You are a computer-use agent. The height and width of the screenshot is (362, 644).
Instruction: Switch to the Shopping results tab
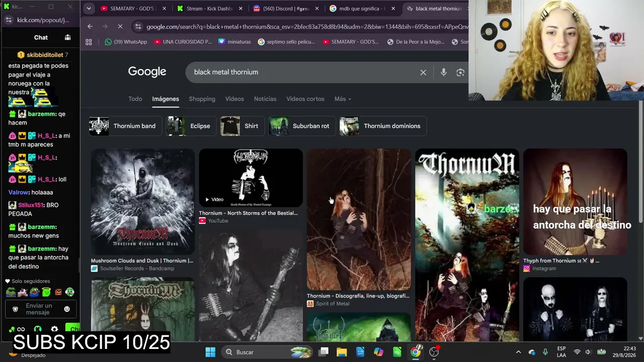point(202,99)
